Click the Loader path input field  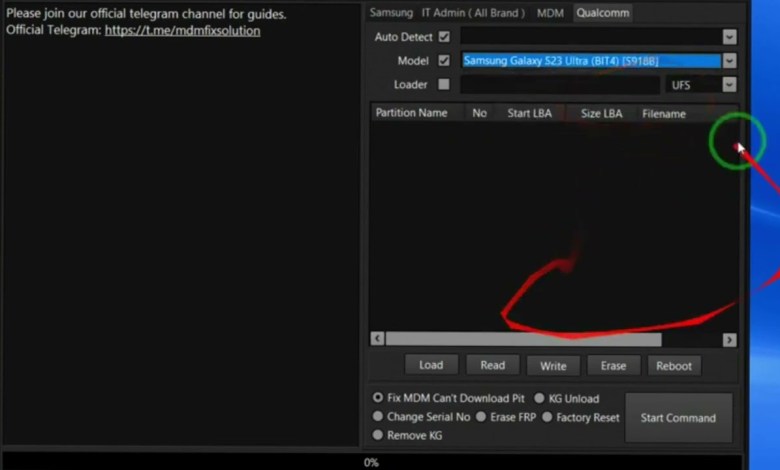pyautogui.click(x=560, y=85)
